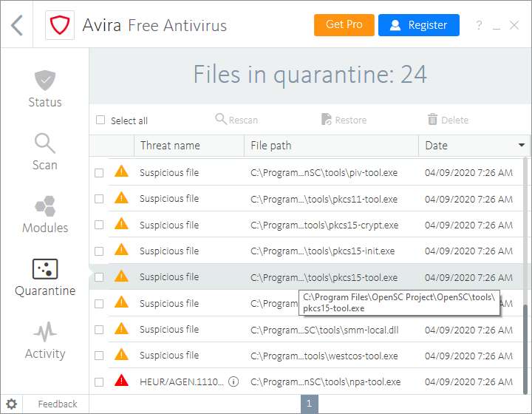
Task: Go back using the back arrow
Action: click(x=16, y=25)
